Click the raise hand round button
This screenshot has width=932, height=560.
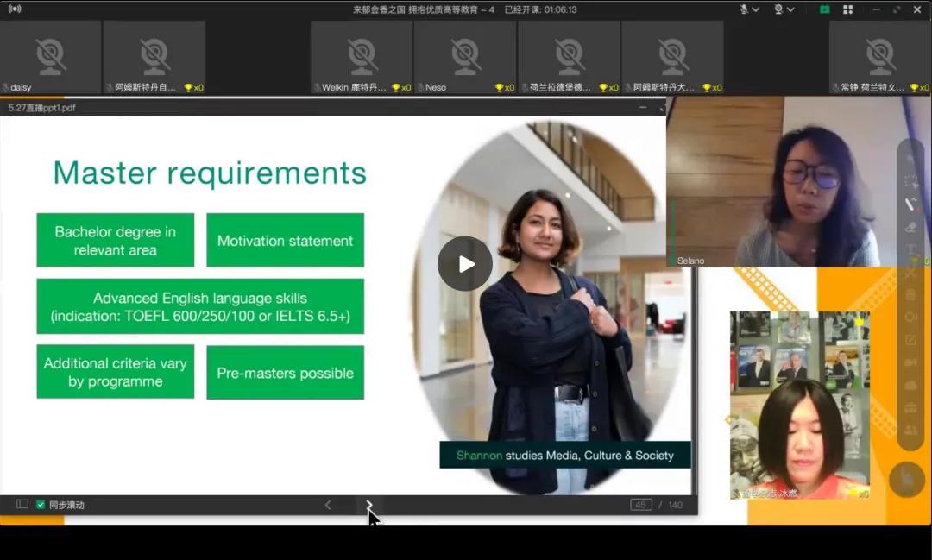pyautogui.click(x=906, y=479)
